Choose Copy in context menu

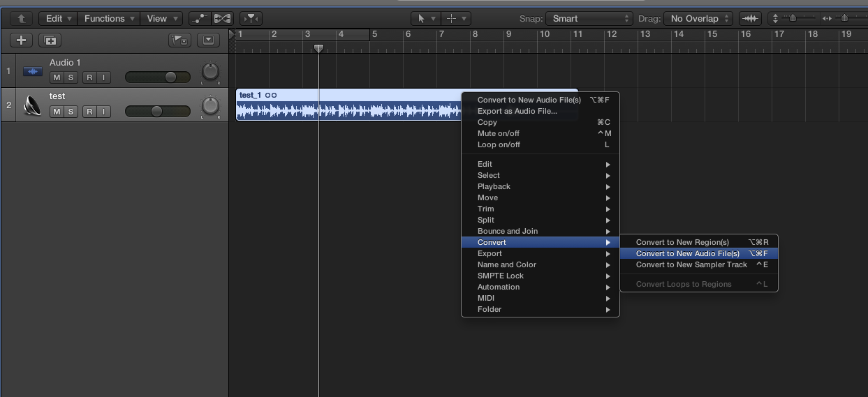(540, 123)
